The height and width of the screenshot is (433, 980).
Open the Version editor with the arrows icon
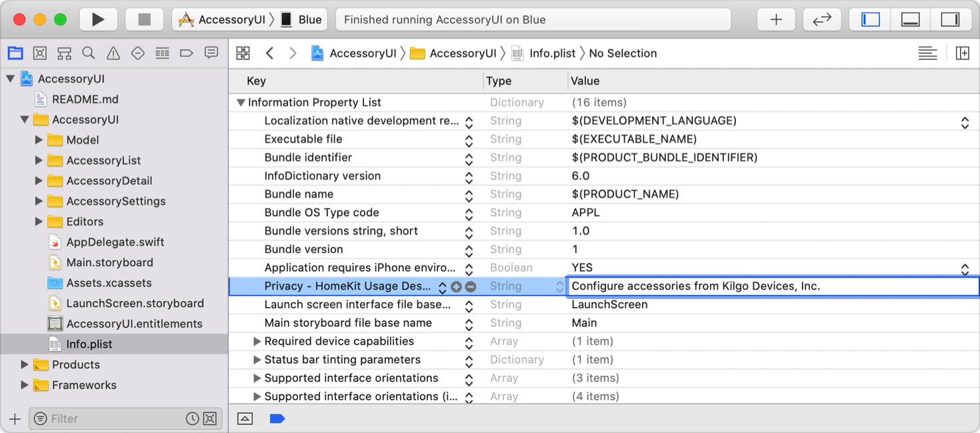coord(821,19)
